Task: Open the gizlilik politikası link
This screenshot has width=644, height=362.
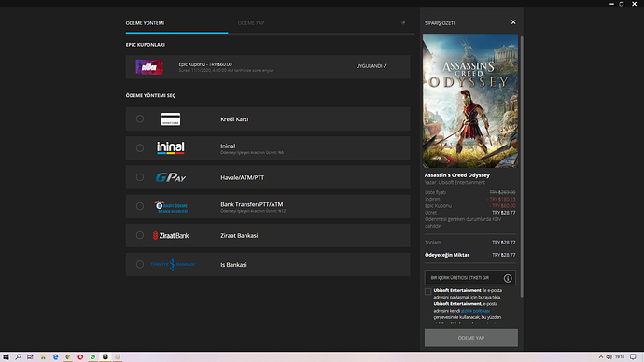Action: (475, 311)
